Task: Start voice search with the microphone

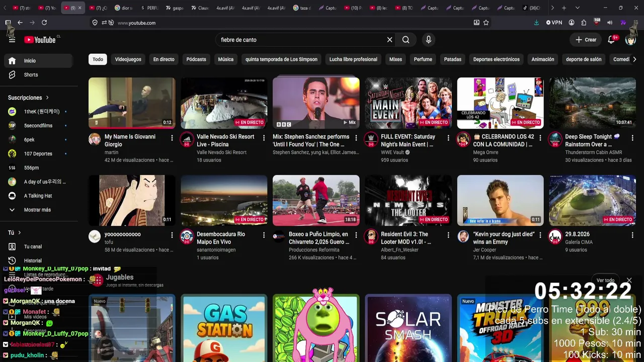Action: (x=428, y=40)
